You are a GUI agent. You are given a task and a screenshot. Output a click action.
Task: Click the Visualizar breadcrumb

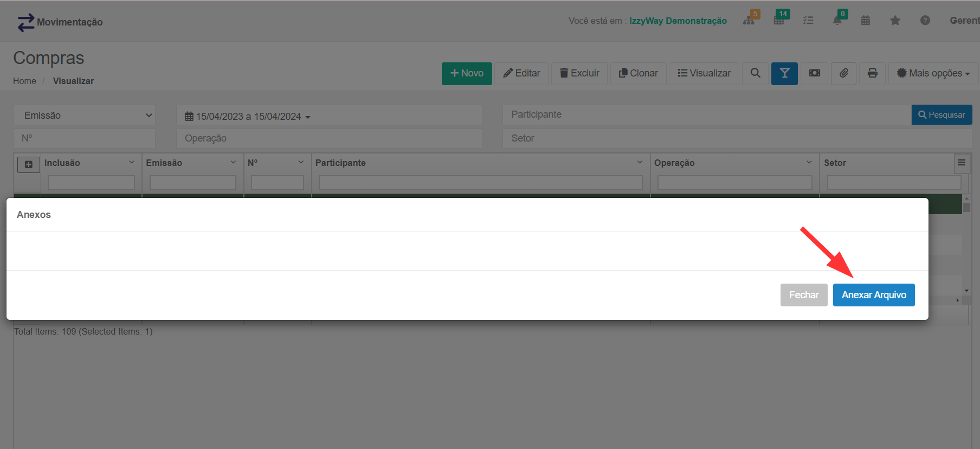coord(73,81)
